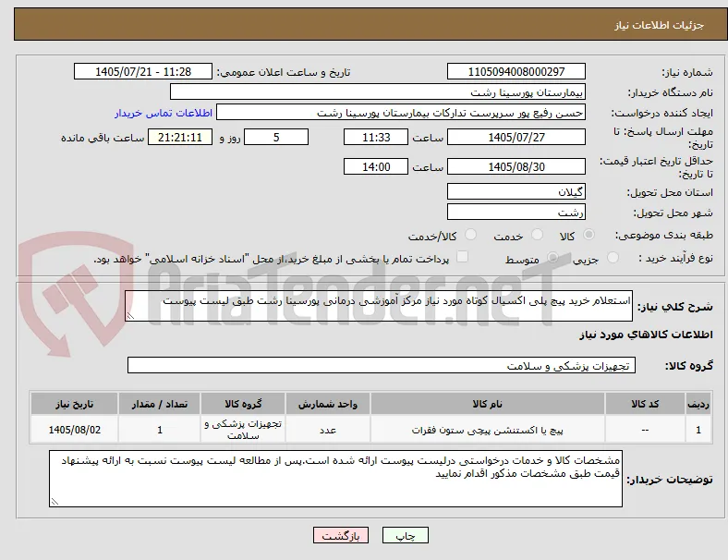
Task: Click the goods group field تجهیزات پزشکی و سلامت
Action: point(382,365)
